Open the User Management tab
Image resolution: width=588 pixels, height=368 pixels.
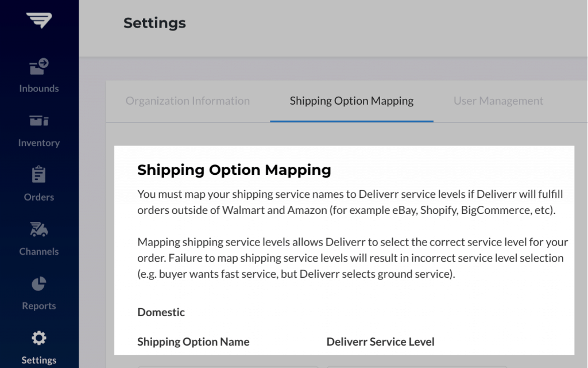498,101
